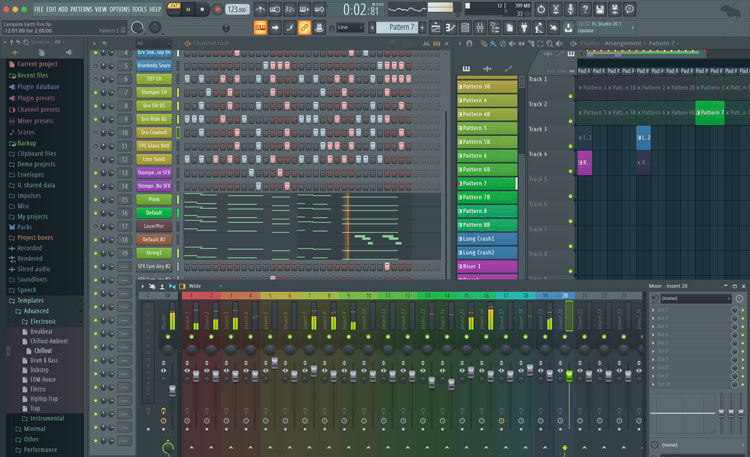Open the PATTERNS menu

tap(81, 9)
